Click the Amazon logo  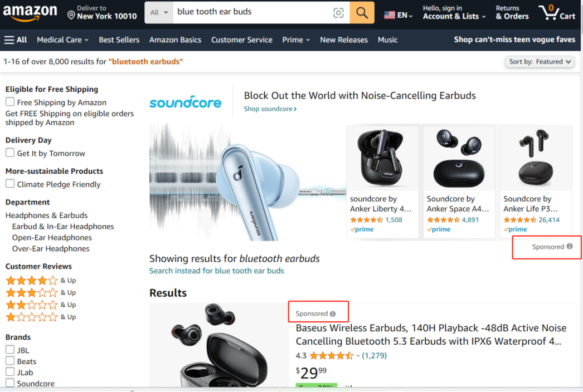pyautogui.click(x=30, y=12)
